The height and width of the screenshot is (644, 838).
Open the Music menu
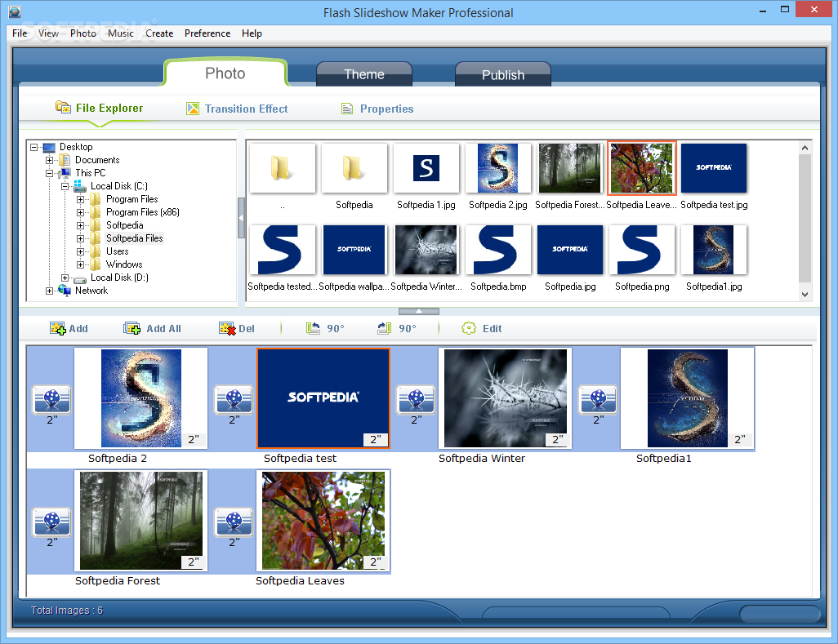click(121, 33)
